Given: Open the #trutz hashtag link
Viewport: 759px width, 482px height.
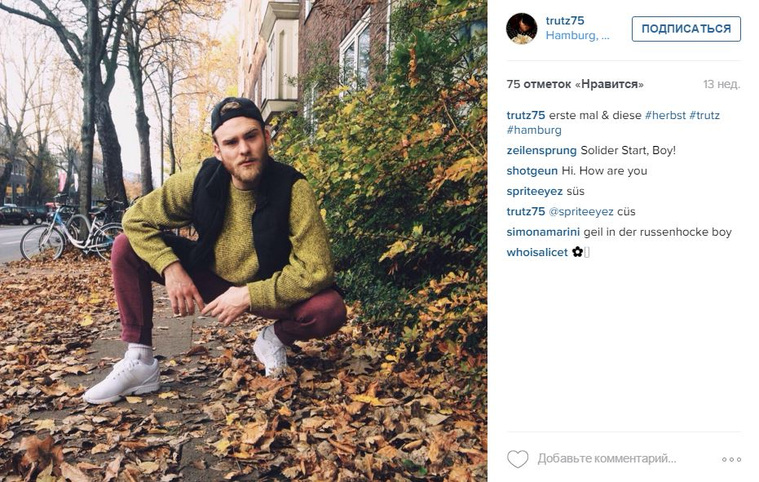Looking at the screenshot, I should (x=704, y=115).
